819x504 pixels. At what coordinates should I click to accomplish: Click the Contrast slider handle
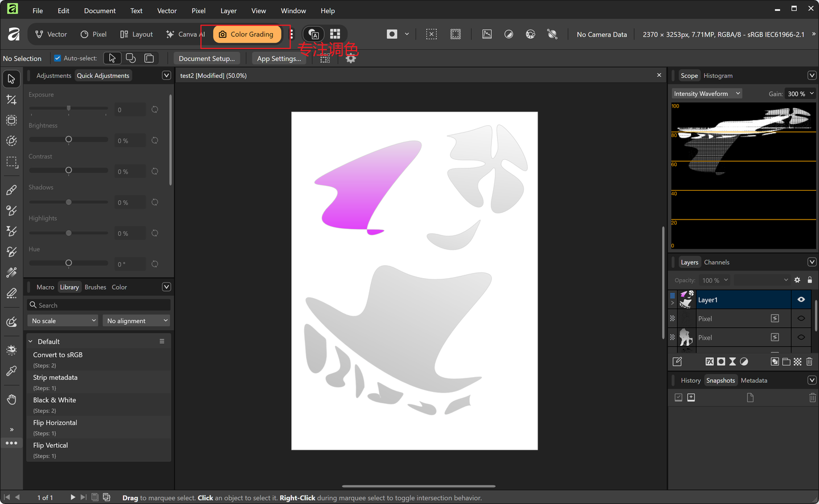pyautogui.click(x=69, y=170)
